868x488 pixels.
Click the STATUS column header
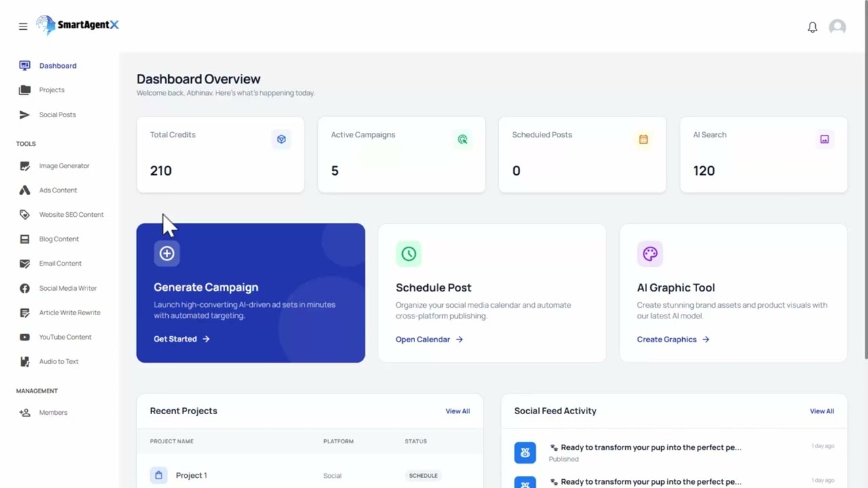point(416,441)
